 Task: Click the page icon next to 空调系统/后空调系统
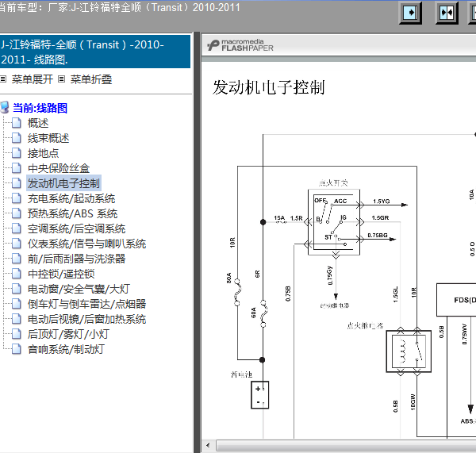click(x=17, y=228)
